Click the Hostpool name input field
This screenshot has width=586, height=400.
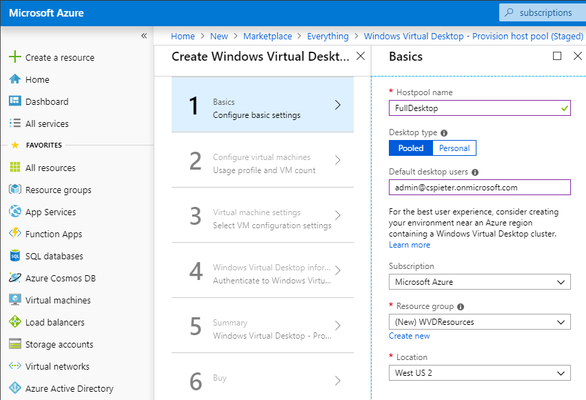pos(479,108)
